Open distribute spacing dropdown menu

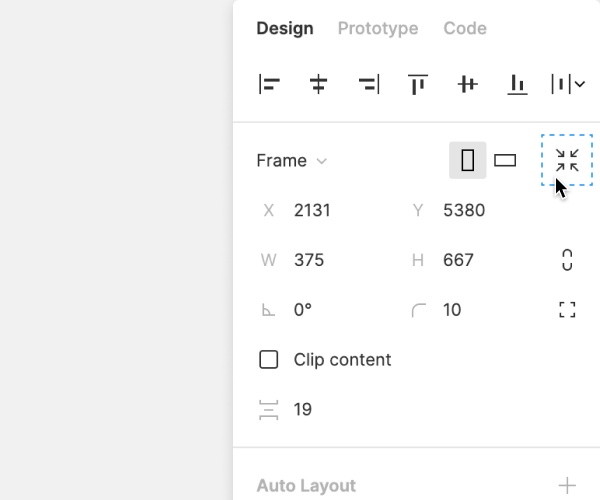pos(567,85)
